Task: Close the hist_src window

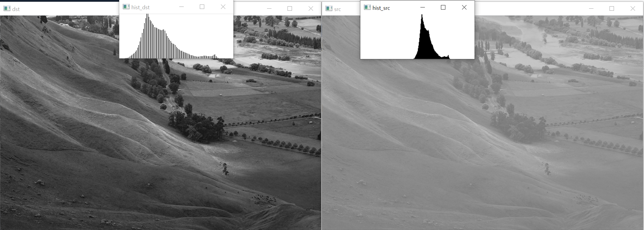Action: pos(464,7)
